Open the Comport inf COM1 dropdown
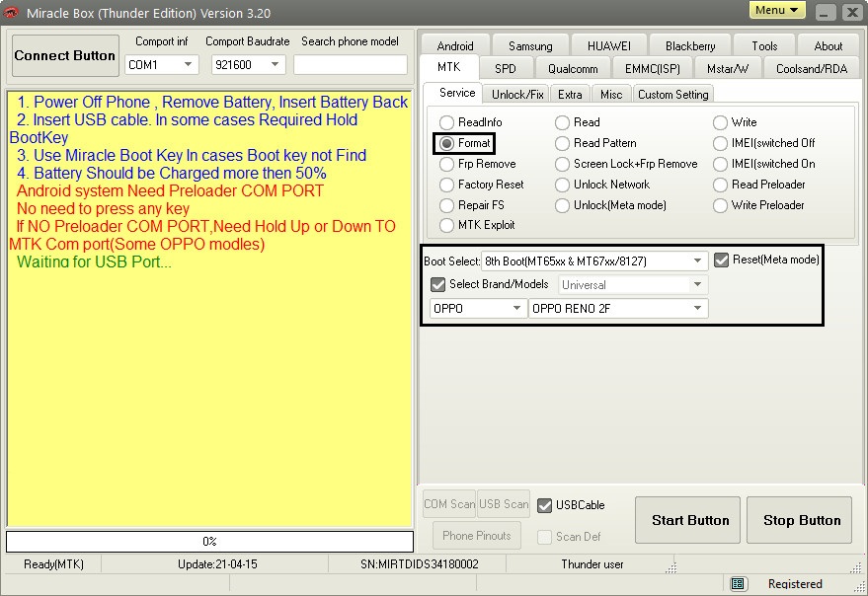The width and height of the screenshot is (868, 596). click(162, 65)
